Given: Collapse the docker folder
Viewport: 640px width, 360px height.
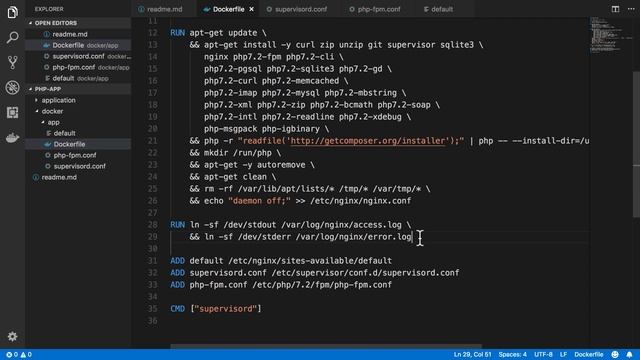Looking at the screenshot, I should 52,111.
